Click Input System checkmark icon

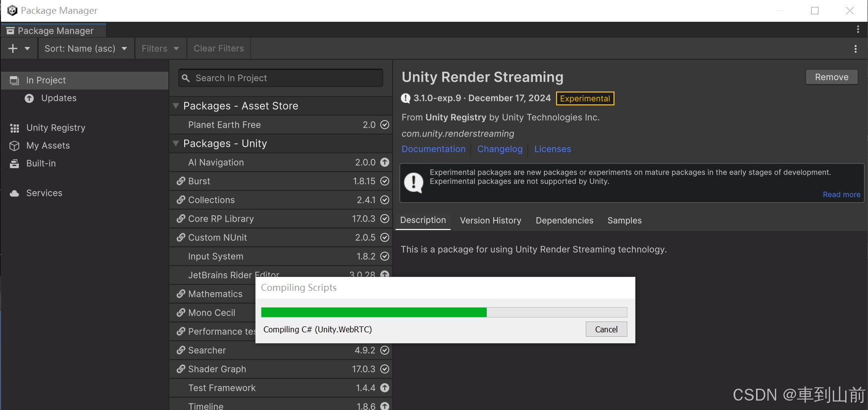385,256
